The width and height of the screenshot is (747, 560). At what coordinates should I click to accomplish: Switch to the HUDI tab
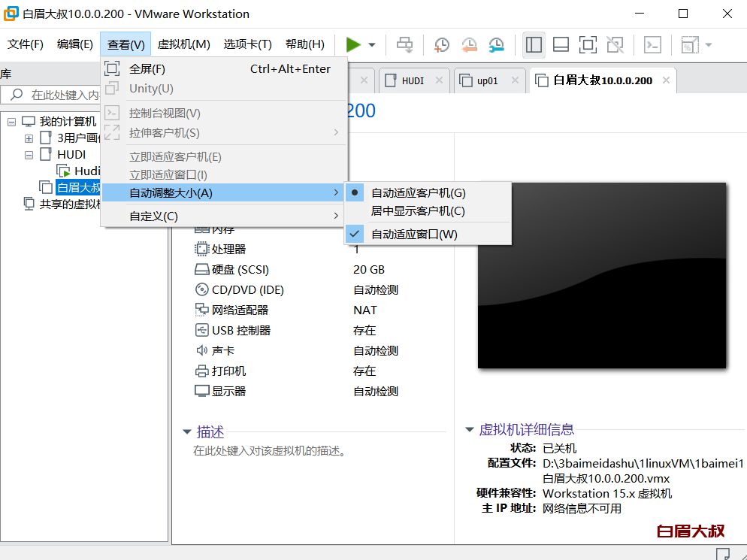tap(413, 81)
